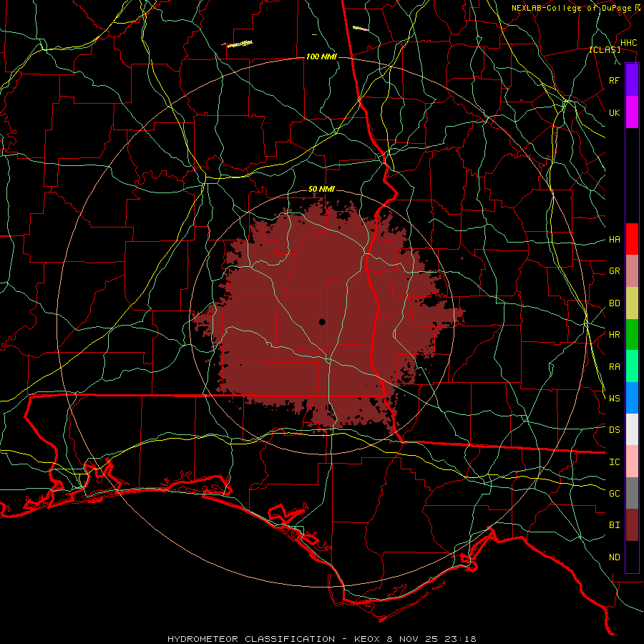
Task: Click the BI legend label
Action: coord(614,525)
